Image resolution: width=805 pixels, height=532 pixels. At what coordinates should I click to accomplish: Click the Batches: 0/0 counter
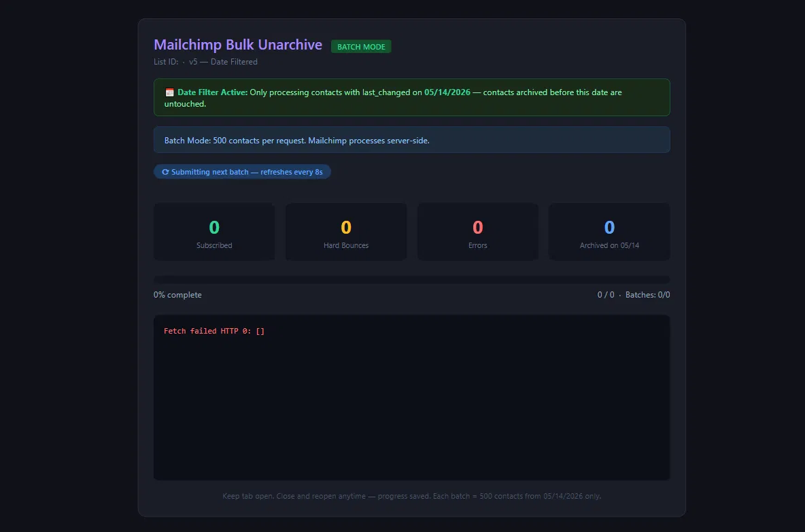pyautogui.click(x=647, y=295)
